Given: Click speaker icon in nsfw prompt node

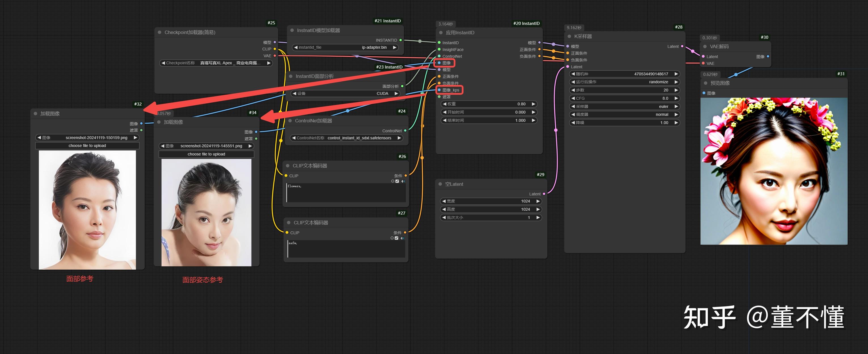Looking at the screenshot, I should coord(402,238).
